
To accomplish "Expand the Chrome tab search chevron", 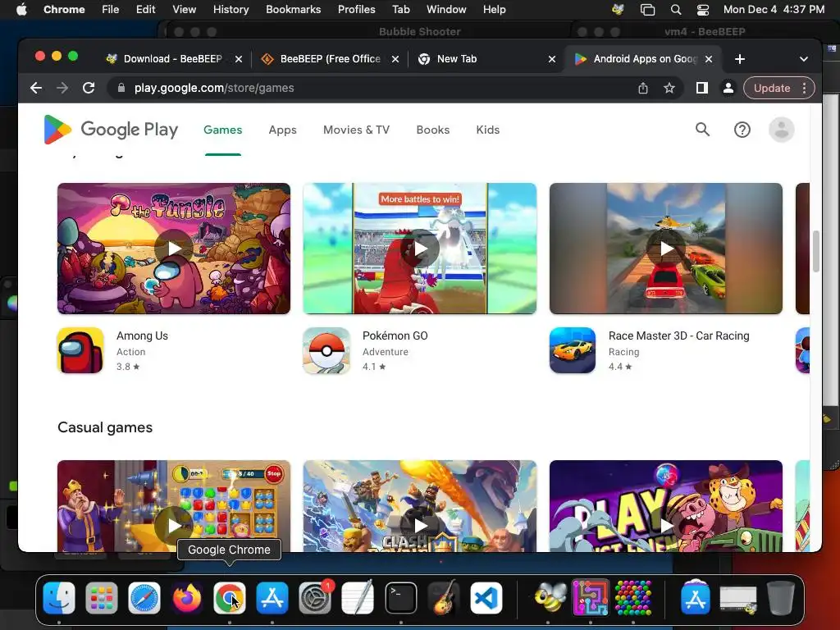I will (x=804, y=59).
